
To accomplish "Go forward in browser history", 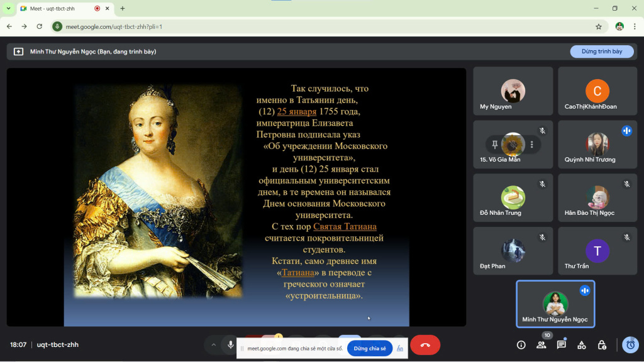I will pos(25,26).
